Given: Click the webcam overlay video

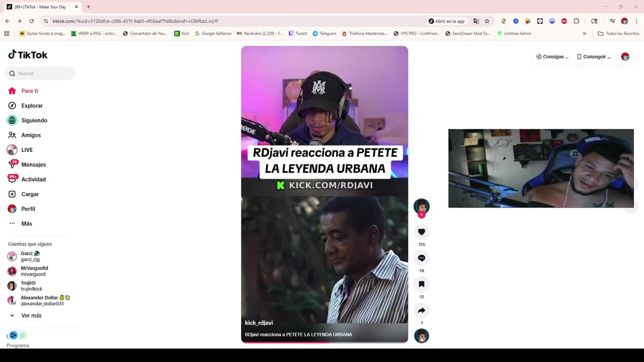Looking at the screenshot, I should coord(541,168).
